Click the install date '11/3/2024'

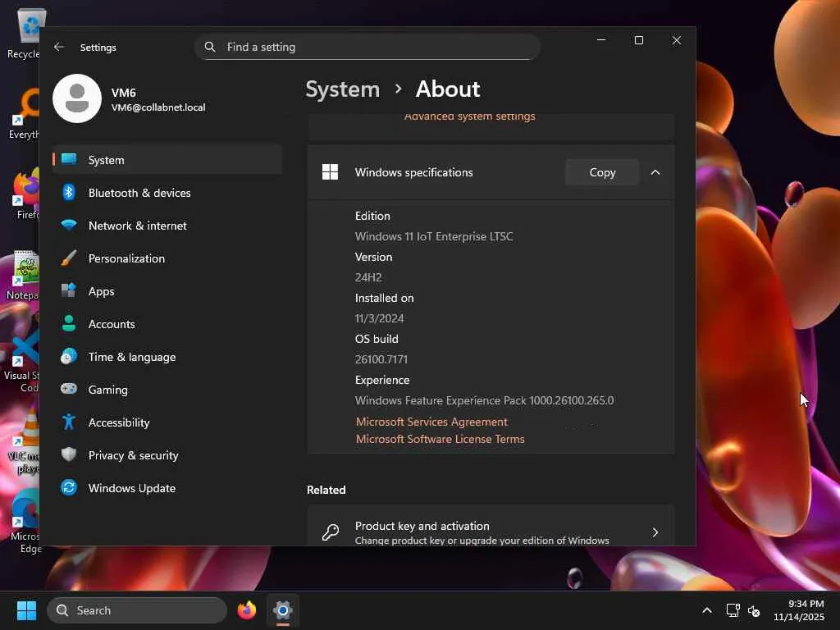point(379,318)
